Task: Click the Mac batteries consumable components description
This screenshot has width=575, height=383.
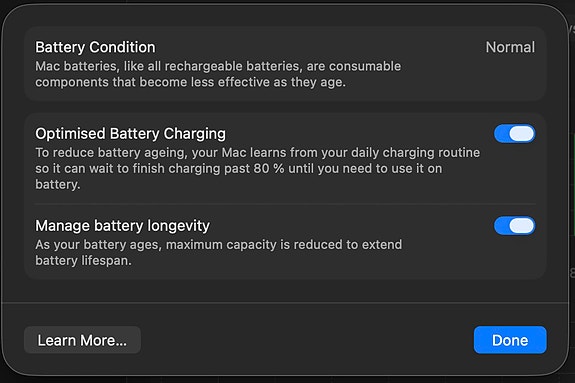Action: tap(218, 74)
